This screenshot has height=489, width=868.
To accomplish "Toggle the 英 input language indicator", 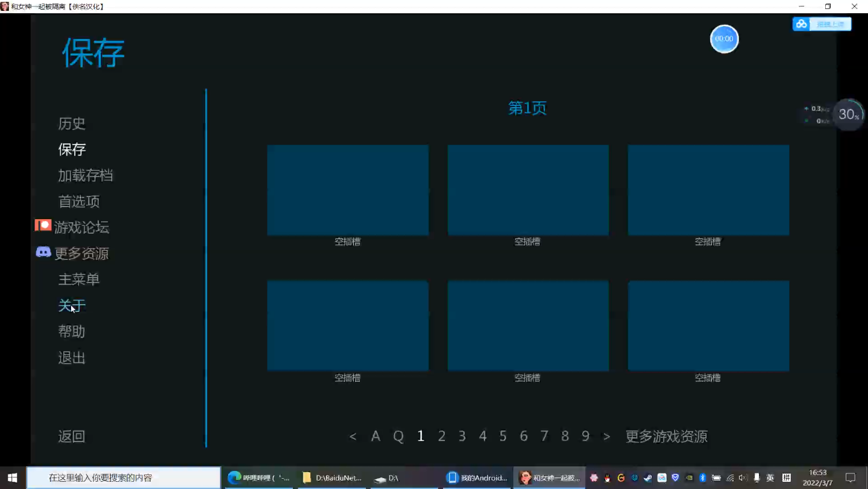I will pyautogui.click(x=770, y=478).
